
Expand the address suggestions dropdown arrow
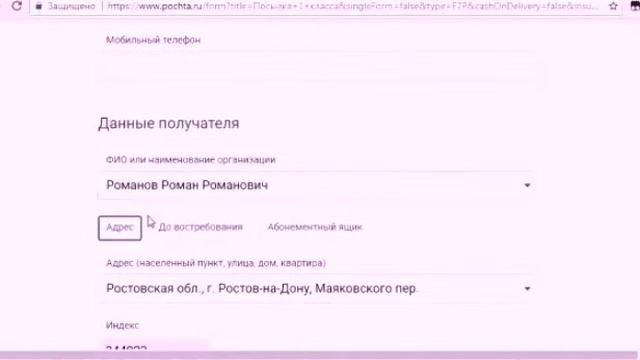click(527, 289)
